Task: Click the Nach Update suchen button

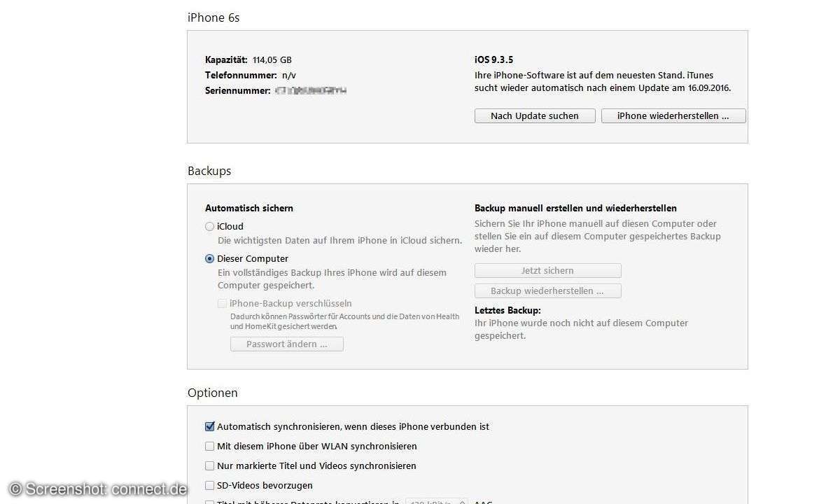Action: [x=535, y=115]
